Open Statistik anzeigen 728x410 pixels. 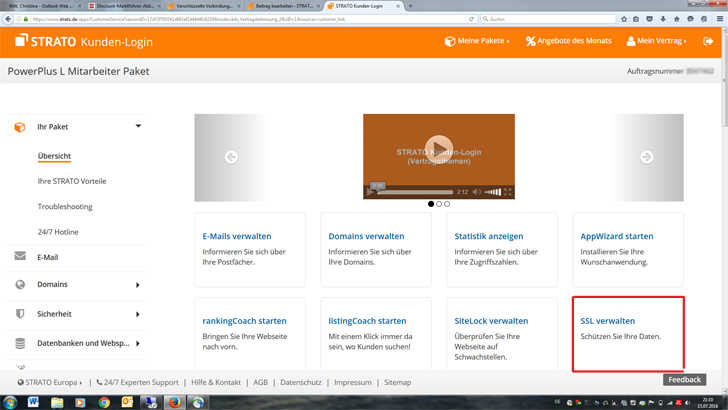(x=488, y=236)
